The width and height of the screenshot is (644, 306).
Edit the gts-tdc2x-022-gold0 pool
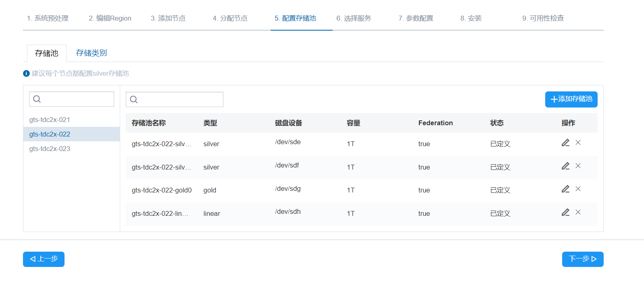pyautogui.click(x=565, y=189)
